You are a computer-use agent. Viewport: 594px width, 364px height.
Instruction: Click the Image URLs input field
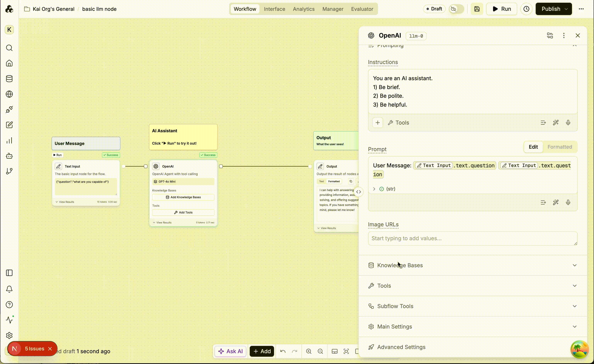pos(472,238)
